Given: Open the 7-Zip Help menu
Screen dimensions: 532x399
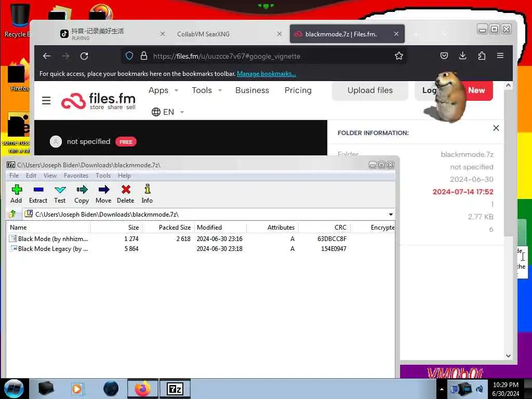Looking at the screenshot, I should (x=124, y=176).
